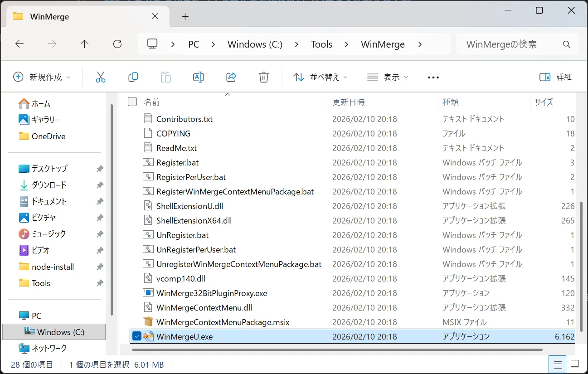This screenshot has width=588, height=374.
Task: Click the Copy icon in toolbar
Action: 133,77
